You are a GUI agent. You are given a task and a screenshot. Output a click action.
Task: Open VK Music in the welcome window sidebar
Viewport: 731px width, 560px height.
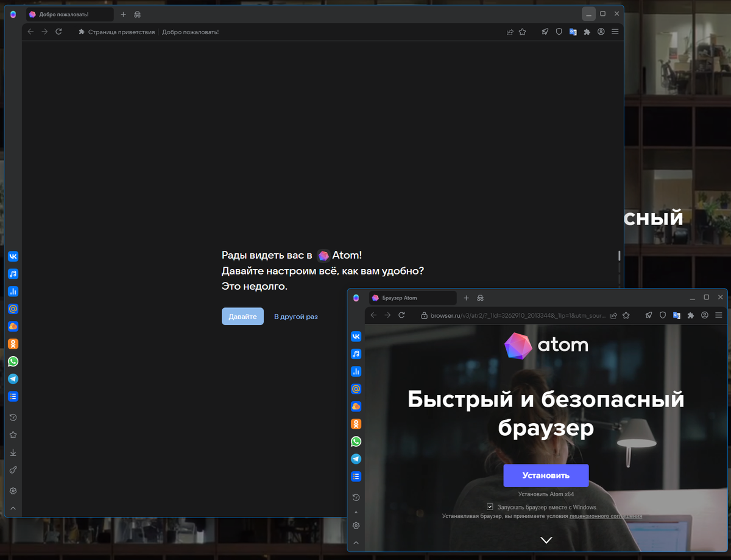coord(13,274)
